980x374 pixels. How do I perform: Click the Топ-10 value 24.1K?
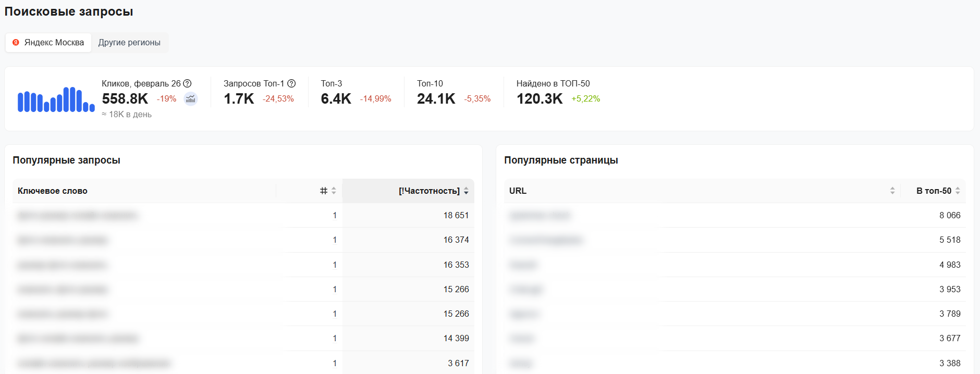pyautogui.click(x=436, y=99)
